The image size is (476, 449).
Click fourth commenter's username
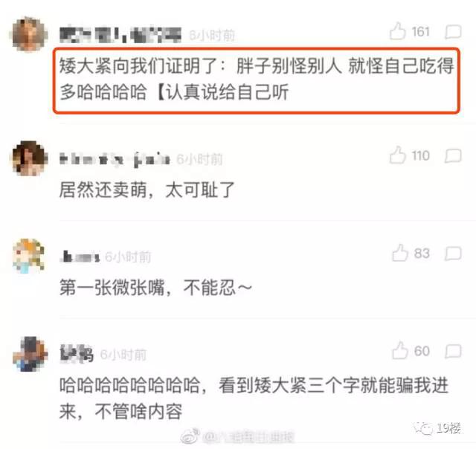(x=76, y=354)
